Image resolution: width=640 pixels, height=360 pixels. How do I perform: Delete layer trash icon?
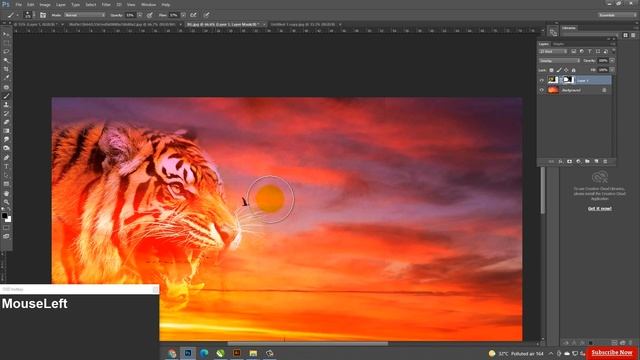(x=605, y=162)
